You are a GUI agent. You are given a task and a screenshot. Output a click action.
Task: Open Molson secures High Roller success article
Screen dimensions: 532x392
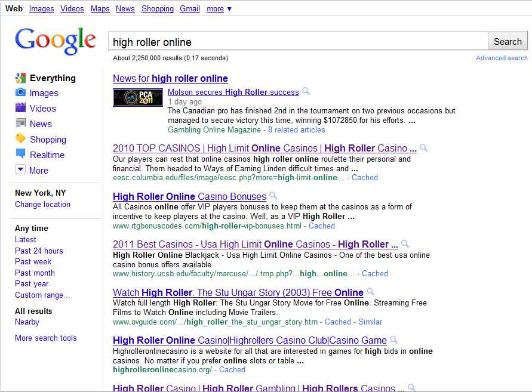tap(233, 92)
